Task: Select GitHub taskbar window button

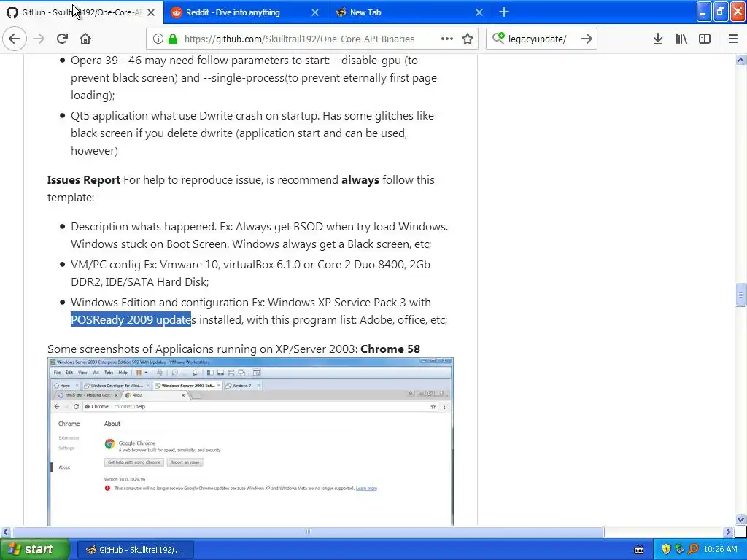Action: click(135, 550)
